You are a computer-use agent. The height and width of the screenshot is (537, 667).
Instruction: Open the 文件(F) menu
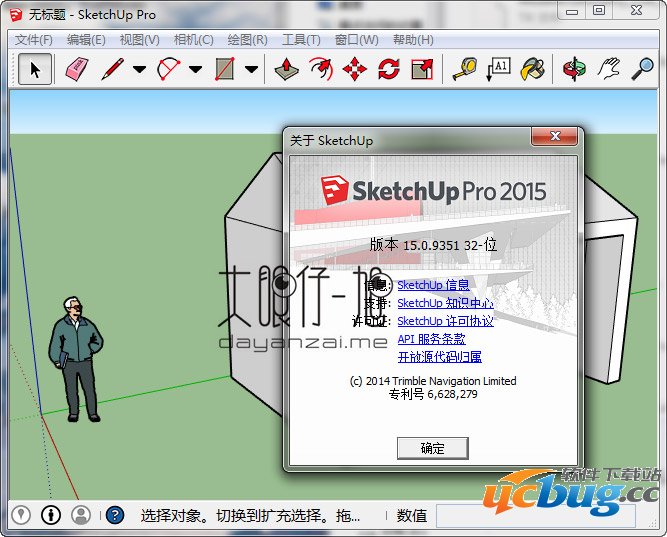tap(34, 40)
